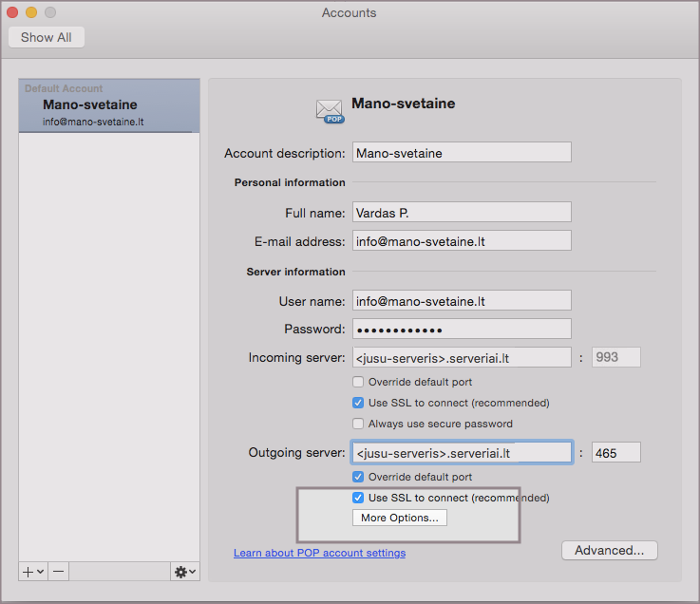Screen dimensions: 700x604
Task: Click the Incoming server address field
Action: 462,358
